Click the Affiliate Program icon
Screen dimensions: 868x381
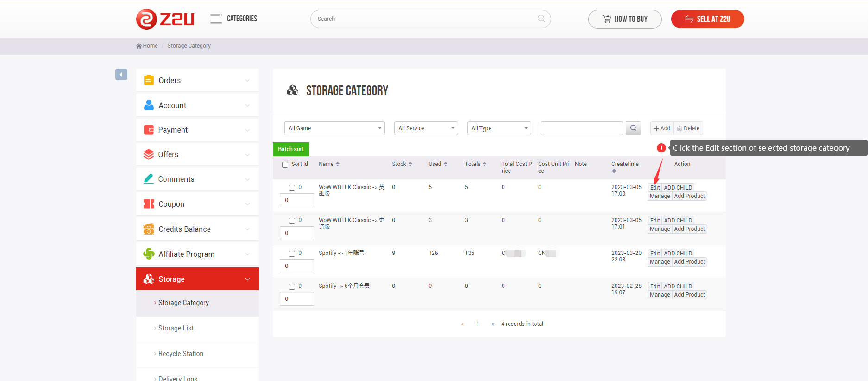click(149, 254)
